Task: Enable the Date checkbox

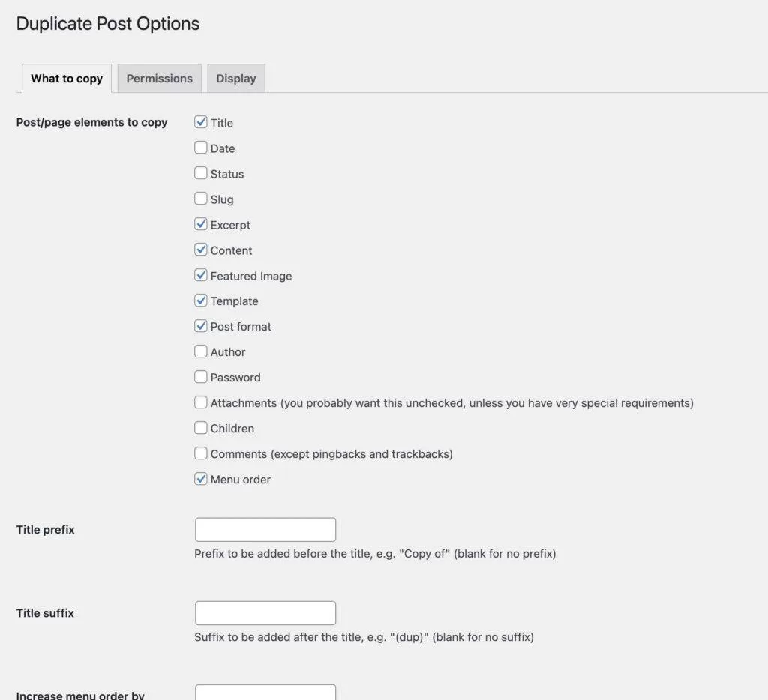Action: click(201, 148)
